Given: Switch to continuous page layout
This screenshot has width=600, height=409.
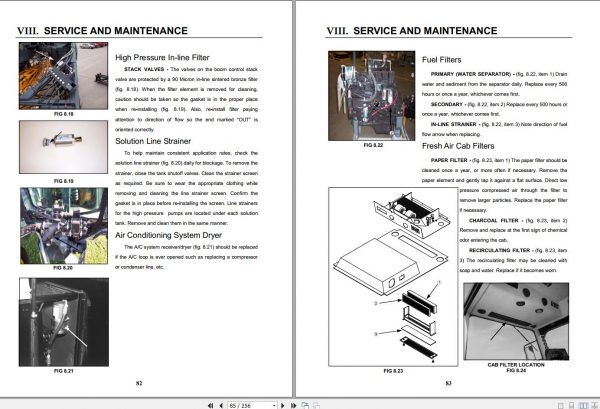Looking at the screenshot, I should 571,406.
